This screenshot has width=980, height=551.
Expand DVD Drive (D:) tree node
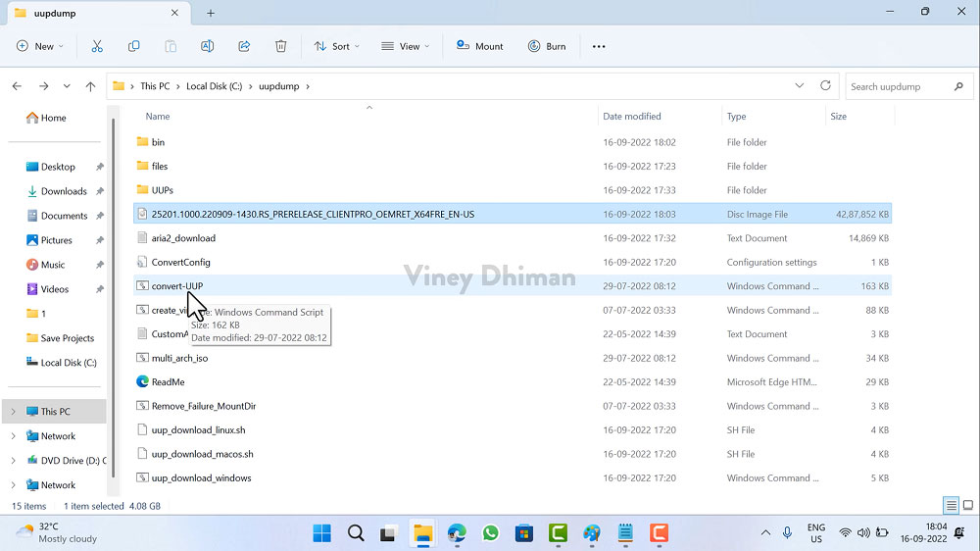click(x=13, y=461)
